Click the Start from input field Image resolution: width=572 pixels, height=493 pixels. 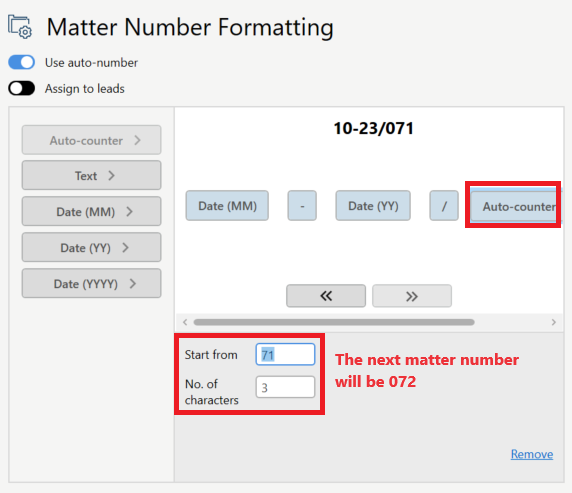point(285,354)
